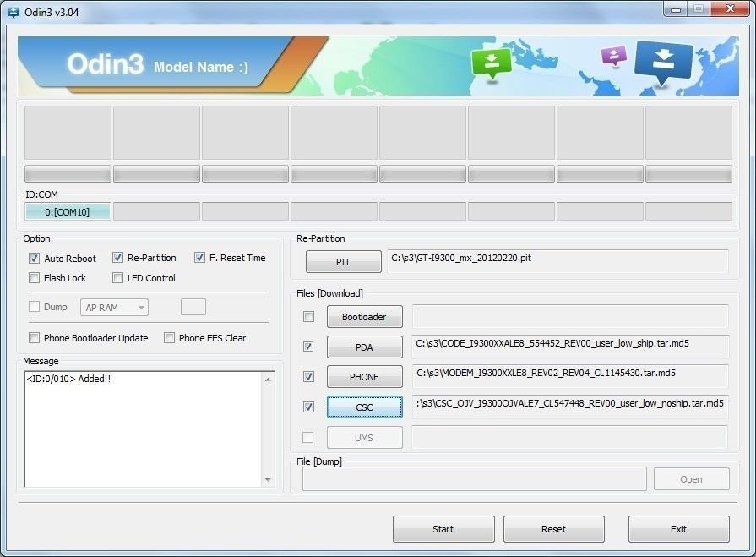Toggle the Auto Reboot checkbox

click(x=34, y=258)
